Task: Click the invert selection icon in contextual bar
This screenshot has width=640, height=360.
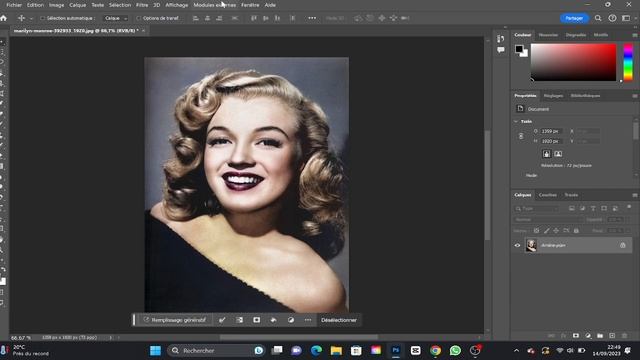Action: pos(239,320)
